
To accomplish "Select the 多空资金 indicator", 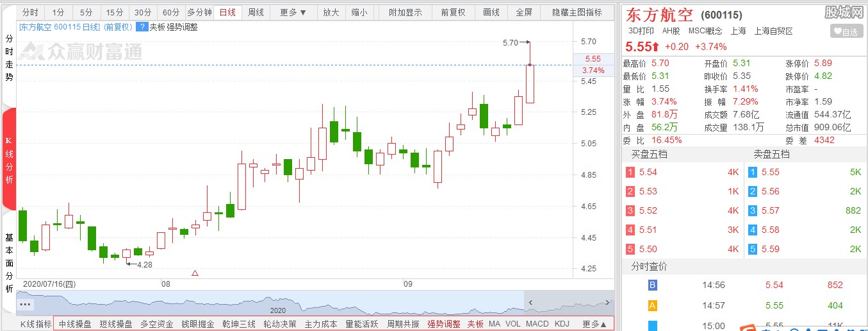I will pyautogui.click(x=157, y=324).
